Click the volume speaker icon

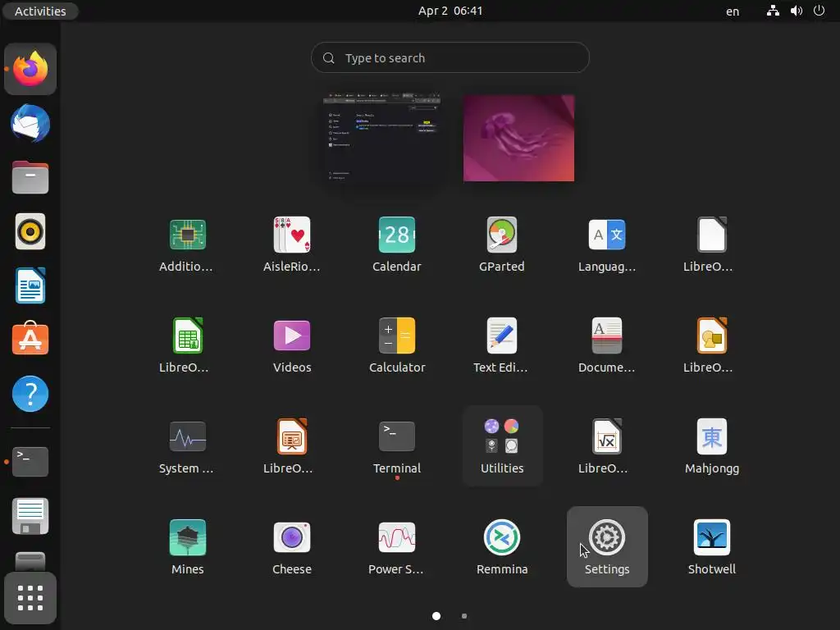796,11
